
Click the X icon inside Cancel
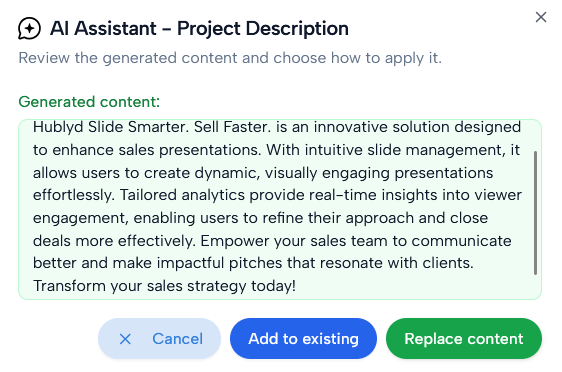(x=125, y=339)
